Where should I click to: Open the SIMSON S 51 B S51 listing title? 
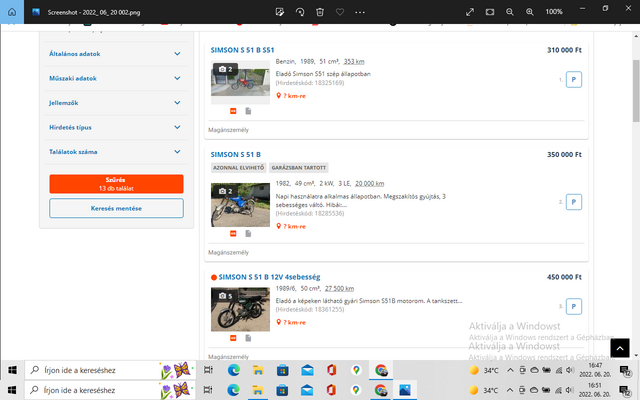point(242,50)
